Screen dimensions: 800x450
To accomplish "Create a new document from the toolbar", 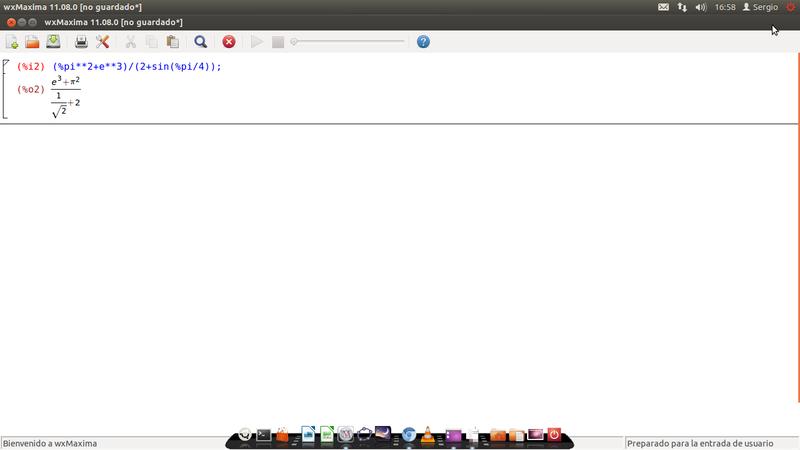I will pos(12,42).
